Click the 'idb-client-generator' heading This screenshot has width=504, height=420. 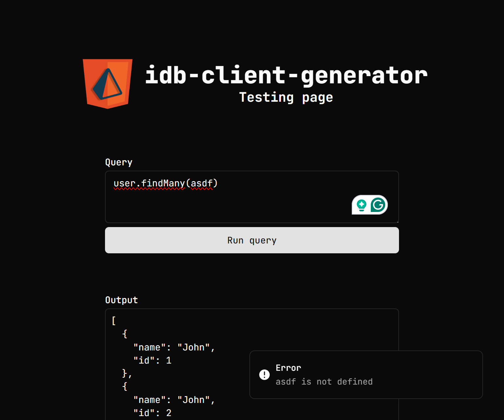(286, 75)
